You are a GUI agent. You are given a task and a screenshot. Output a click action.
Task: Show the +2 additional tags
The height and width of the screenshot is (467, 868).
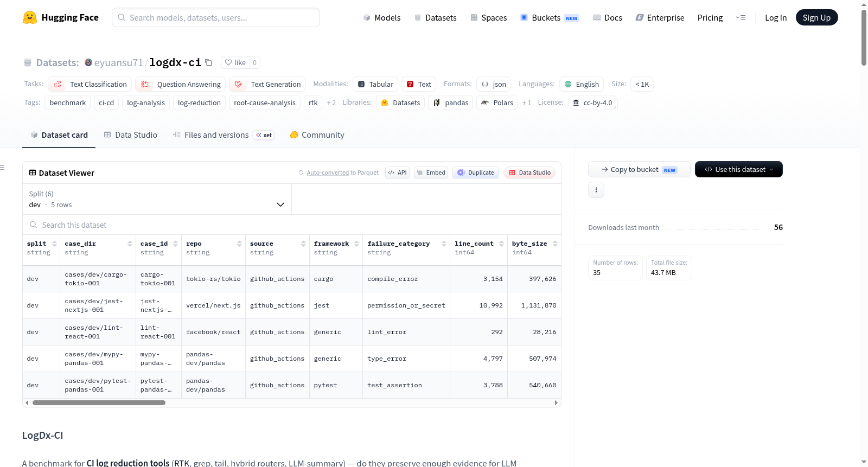[x=331, y=103]
